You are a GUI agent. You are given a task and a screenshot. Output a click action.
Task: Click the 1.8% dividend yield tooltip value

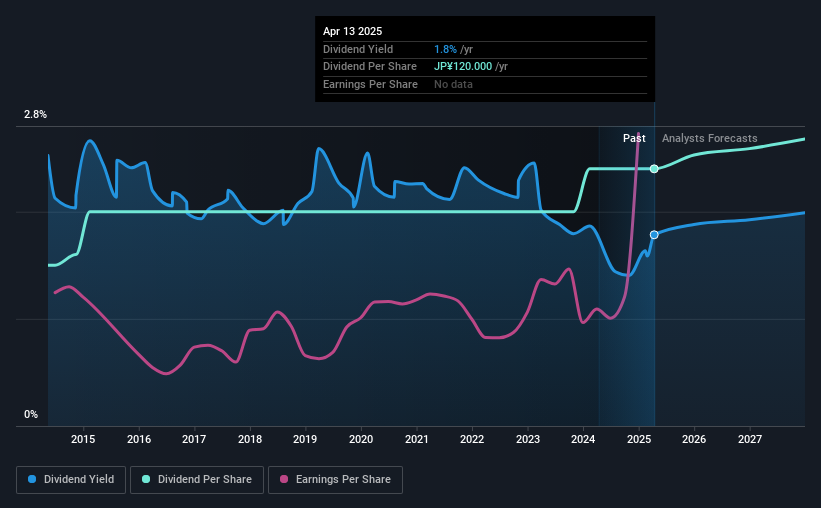(x=446, y=49)
